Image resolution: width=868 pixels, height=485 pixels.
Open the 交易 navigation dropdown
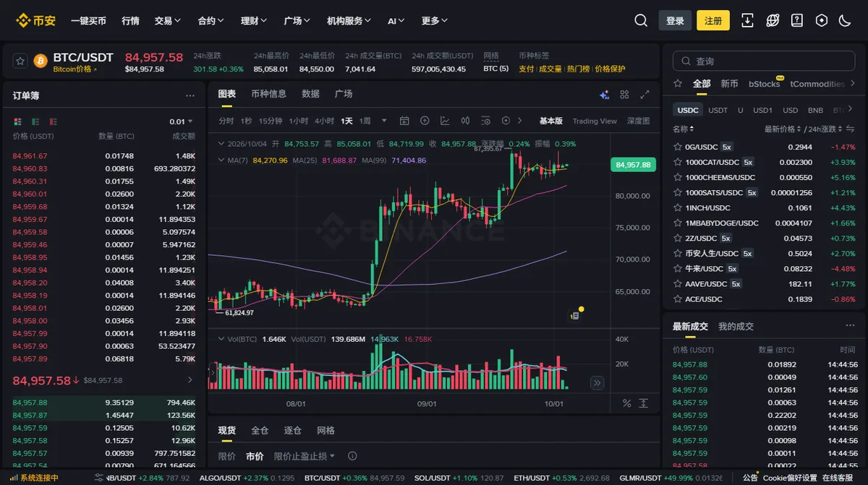[167, 21]
